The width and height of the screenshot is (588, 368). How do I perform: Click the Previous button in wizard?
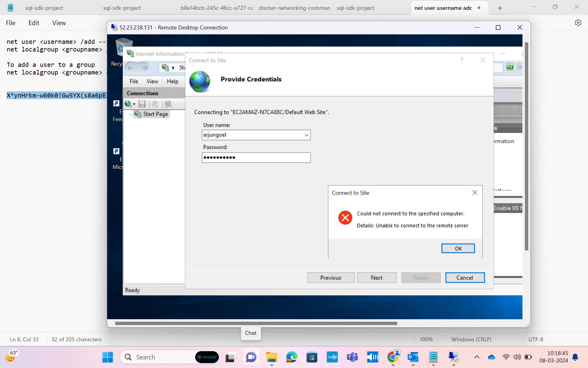[x=331, y=278]
